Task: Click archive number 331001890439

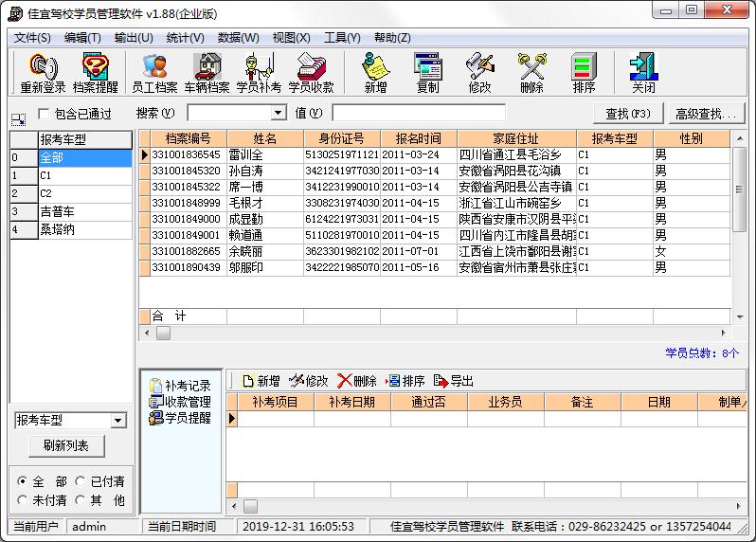Action: click(188, 267)
